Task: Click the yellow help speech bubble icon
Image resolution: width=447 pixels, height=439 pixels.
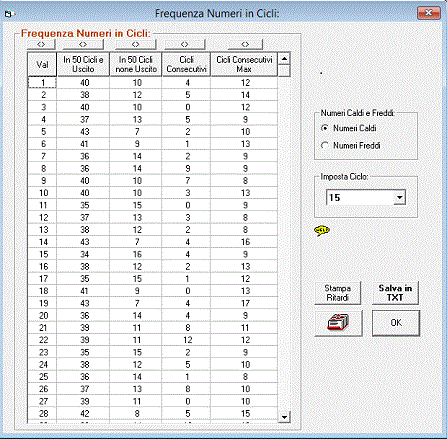Action: tap(322, 230)
